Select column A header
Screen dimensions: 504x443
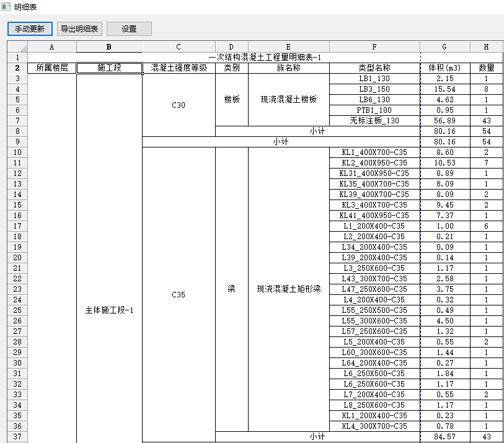[x=51, y=47]
